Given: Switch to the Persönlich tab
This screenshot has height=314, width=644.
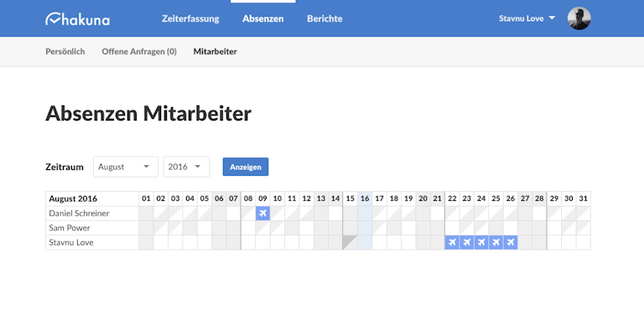Looking at the screenshot, I should coord(65,52).
